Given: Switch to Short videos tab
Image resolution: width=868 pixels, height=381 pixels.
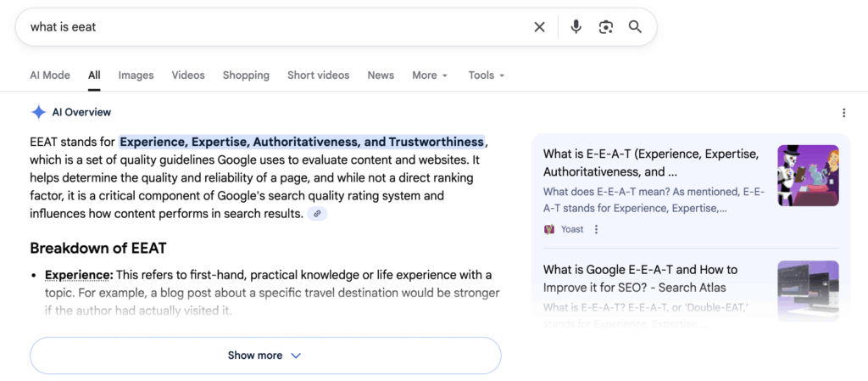Looking at the screenshot, I should 319,76.
